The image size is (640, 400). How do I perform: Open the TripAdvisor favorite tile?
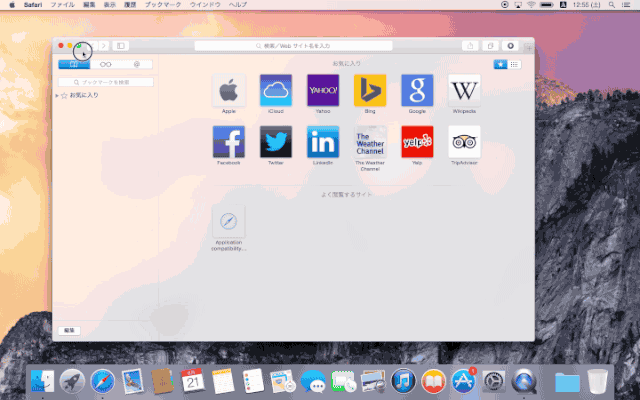pos(464,142)
